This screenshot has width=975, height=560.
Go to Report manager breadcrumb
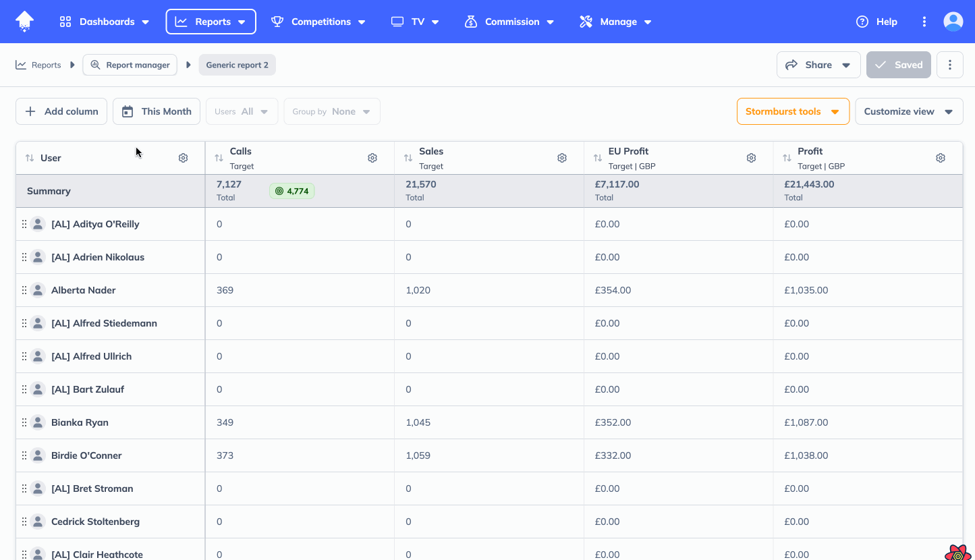tap(130, 65)
